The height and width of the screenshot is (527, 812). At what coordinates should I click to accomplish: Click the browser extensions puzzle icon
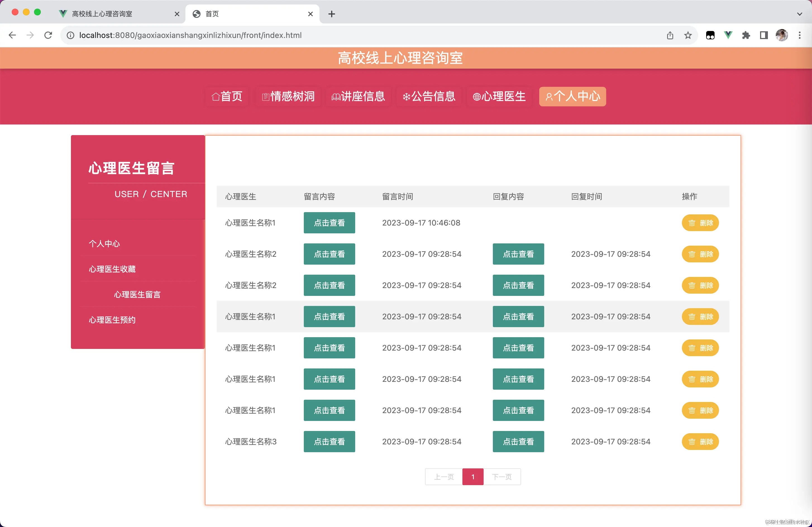point(746,35)
